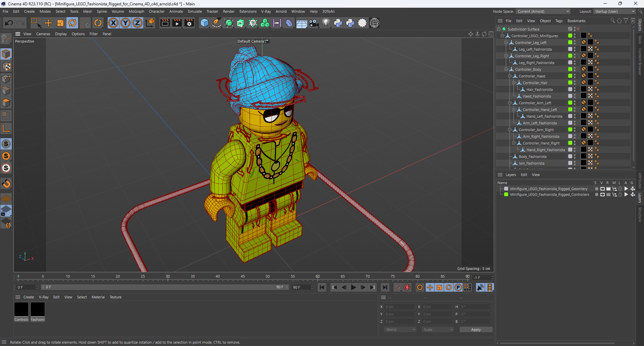
Task: Add a Light object bulb icon
Action: click(326, 23)
